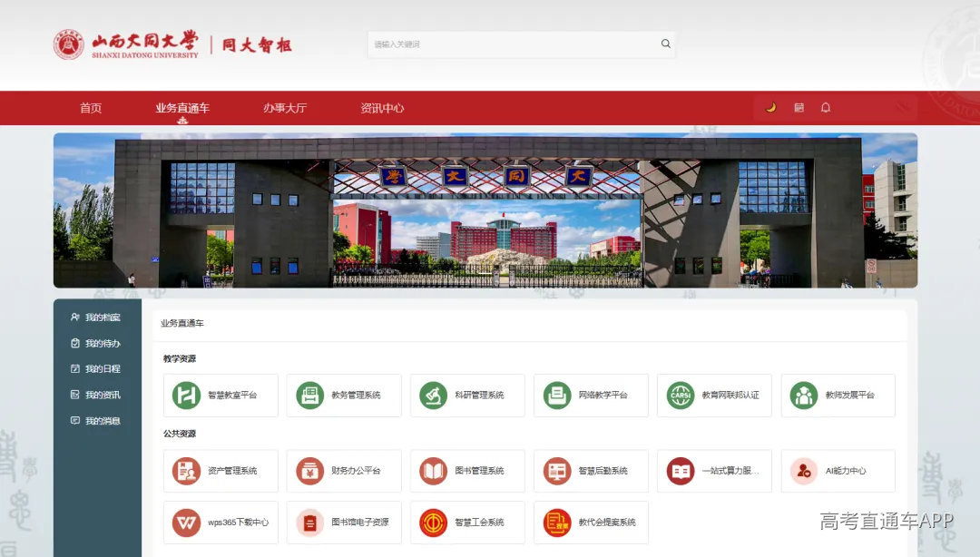Open the 资产管理系统 icon
This screenshot has height=557, width=980.
[x=186, y=472]
